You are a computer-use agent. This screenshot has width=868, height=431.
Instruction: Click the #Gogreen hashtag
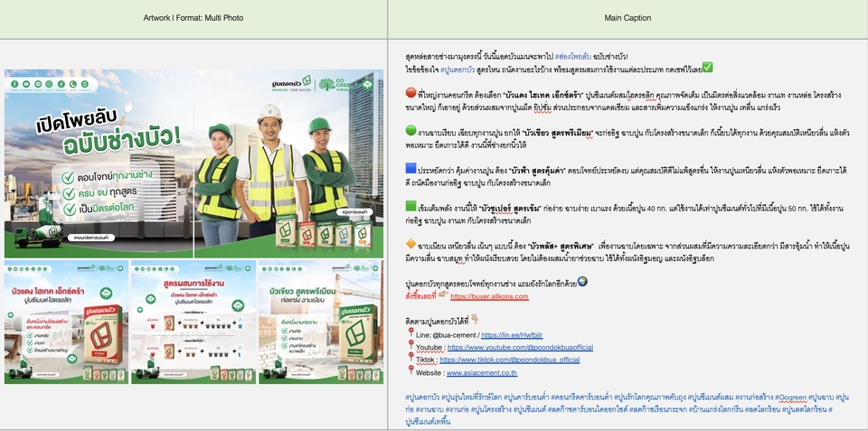click(791, 398)
